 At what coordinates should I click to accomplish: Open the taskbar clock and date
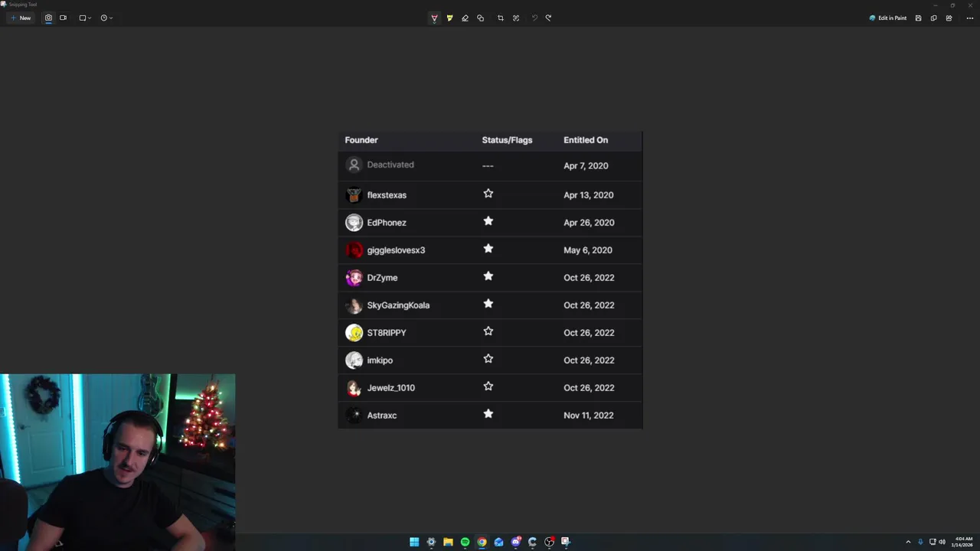(962, 542)
